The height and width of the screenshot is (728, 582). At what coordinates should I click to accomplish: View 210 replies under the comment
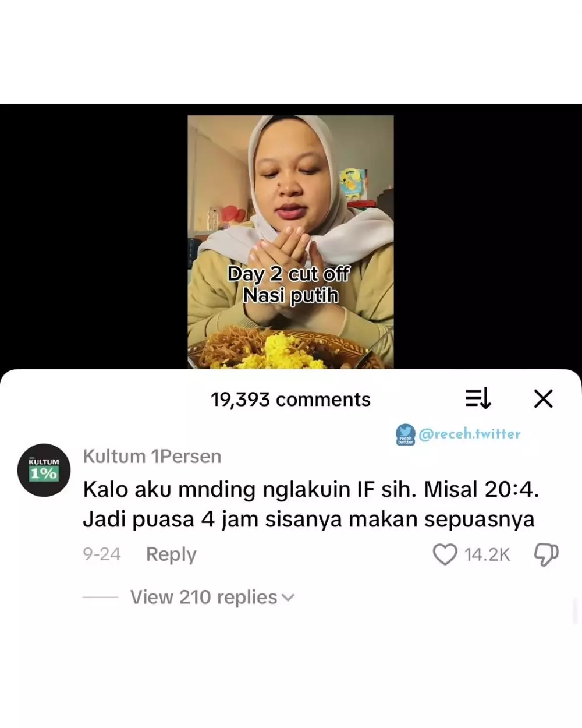(x=204, y=597)
